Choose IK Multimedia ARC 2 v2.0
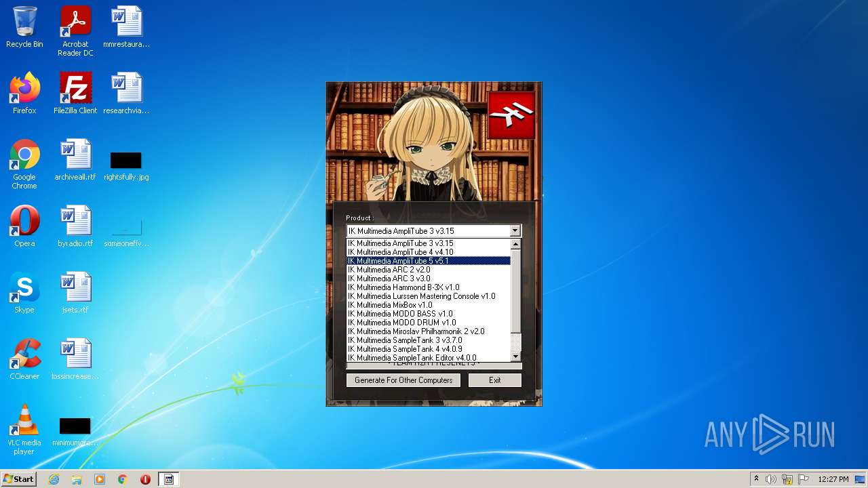Viewport: 868px width, 488px height. coord(429,270)
